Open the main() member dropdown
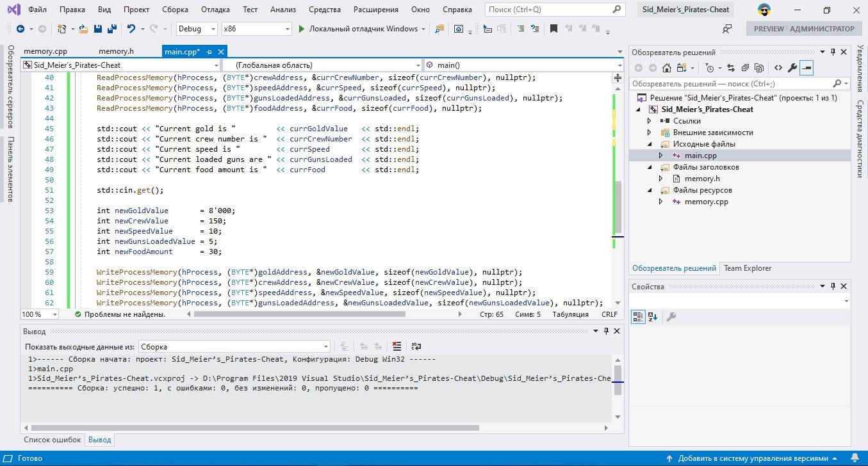 [524, 65]
